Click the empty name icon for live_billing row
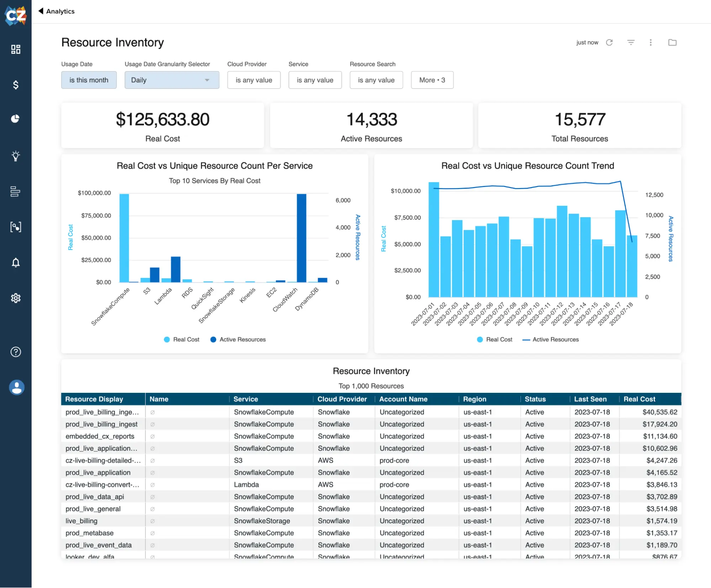Viewport: 711px width, 588px height. tap(152, 521)
